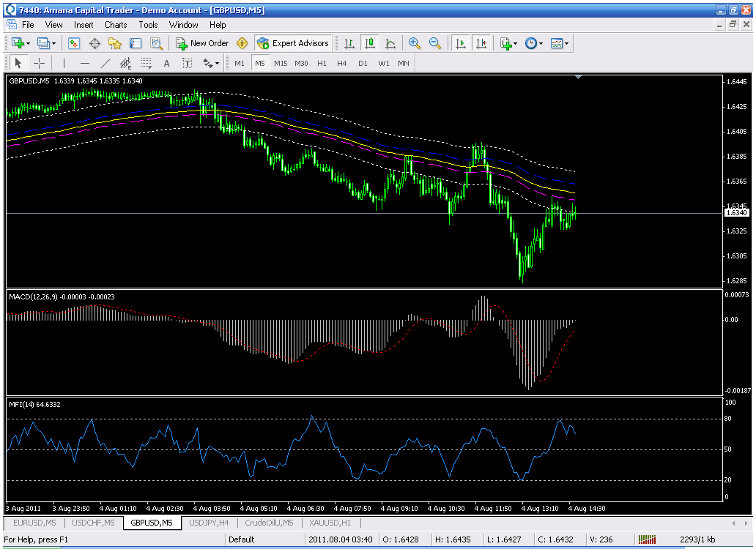The width and height of the screenshot is (756, 549).
Task: Select the Fibonacci retracement tool
Action: (146, 63)
